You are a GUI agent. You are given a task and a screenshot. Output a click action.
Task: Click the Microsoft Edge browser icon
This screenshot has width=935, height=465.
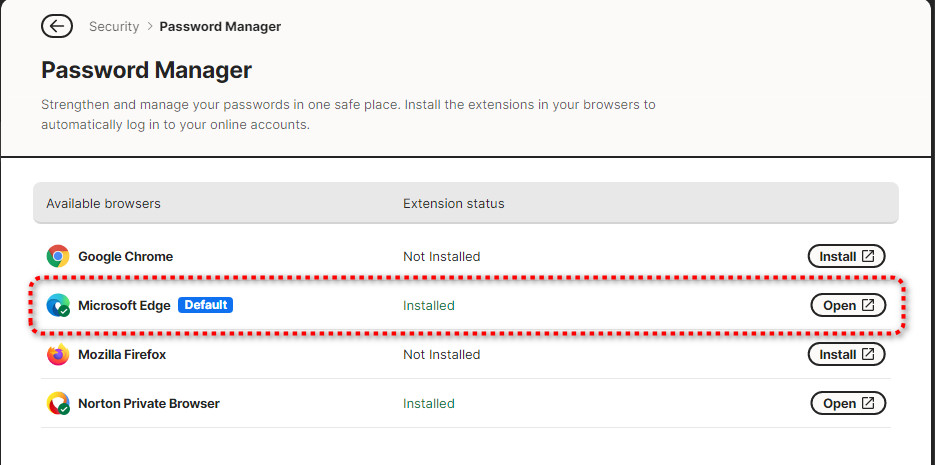[58, 305]
